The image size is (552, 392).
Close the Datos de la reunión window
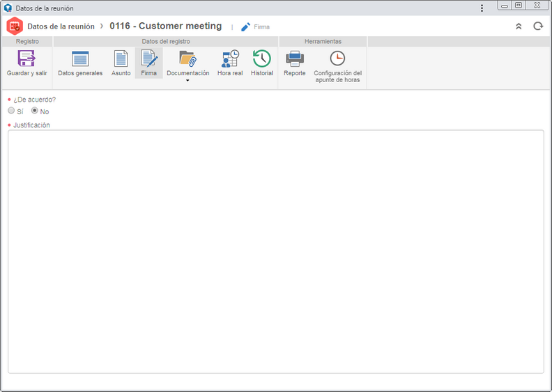coord(537,6)
